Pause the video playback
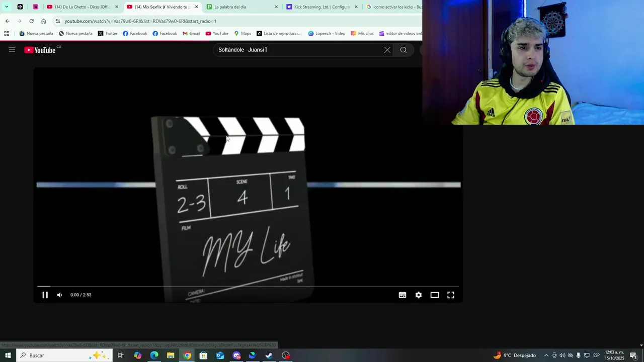 (x=45, y=295)
